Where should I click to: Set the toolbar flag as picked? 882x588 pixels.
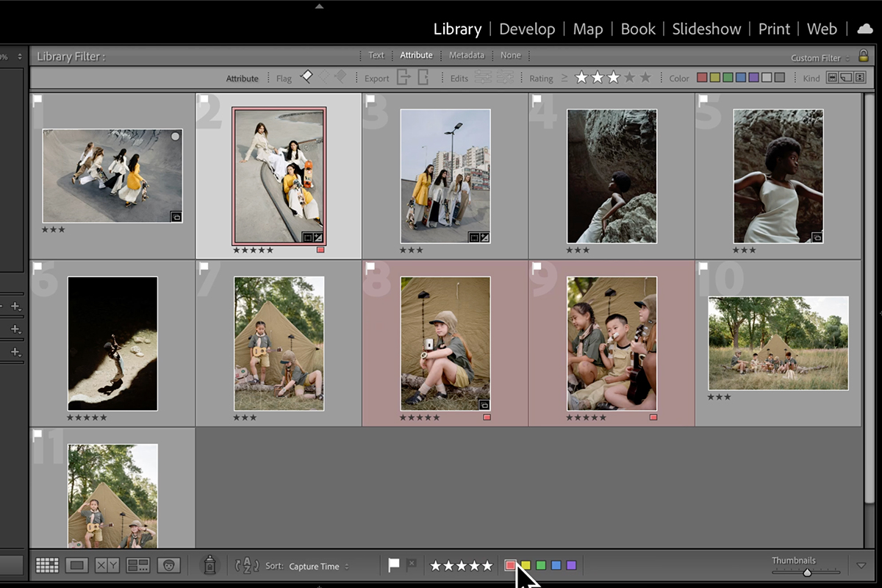pyautogui.click(x=394, y=564)
